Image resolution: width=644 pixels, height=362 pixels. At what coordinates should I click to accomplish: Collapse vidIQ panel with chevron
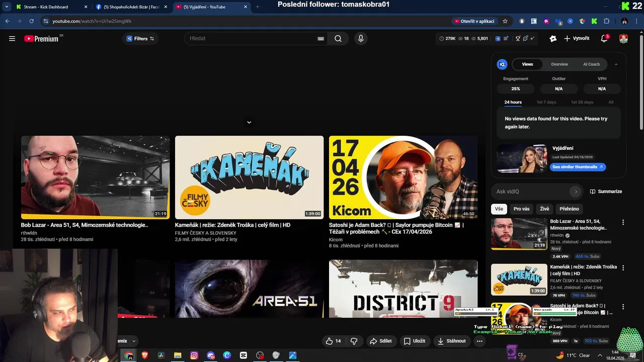[616, 64]
